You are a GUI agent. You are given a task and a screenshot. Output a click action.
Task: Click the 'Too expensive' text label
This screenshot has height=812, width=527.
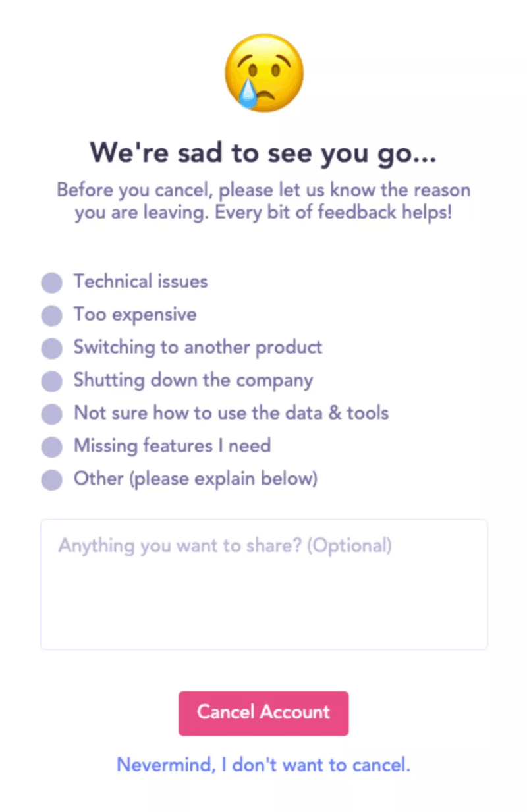point(134,315)
